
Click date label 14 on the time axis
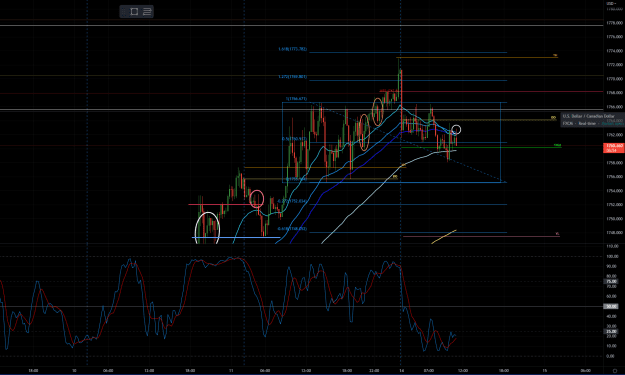[x=401, y=371]
